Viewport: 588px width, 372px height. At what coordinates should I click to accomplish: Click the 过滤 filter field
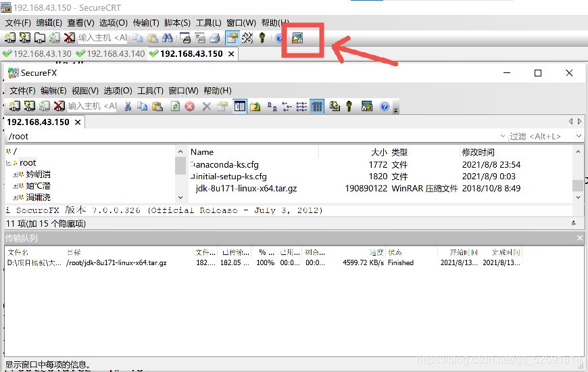pos(540,136)
